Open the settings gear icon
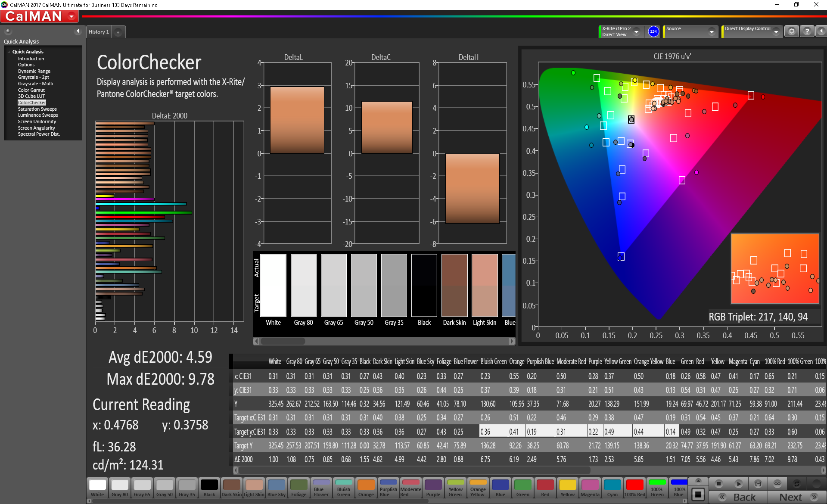Image resolution: width=827 pixels, height=504 pixels. click(791, 31)
